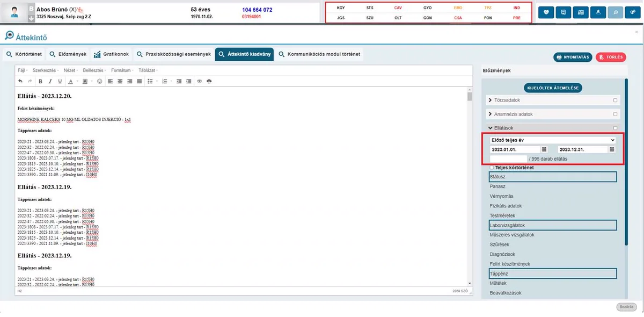Open the Nézet menu
This screenshot has width=644, height=317.
tap(70, 70)
